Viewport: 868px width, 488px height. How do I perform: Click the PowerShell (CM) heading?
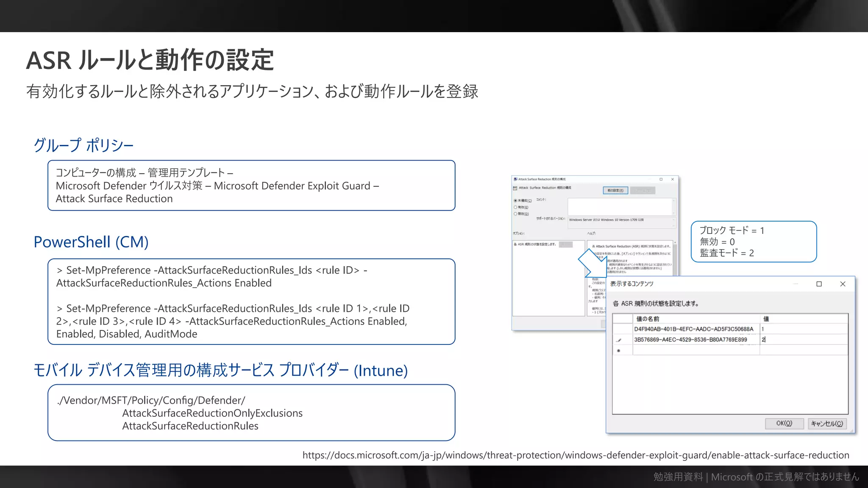(x=91, y=242)
